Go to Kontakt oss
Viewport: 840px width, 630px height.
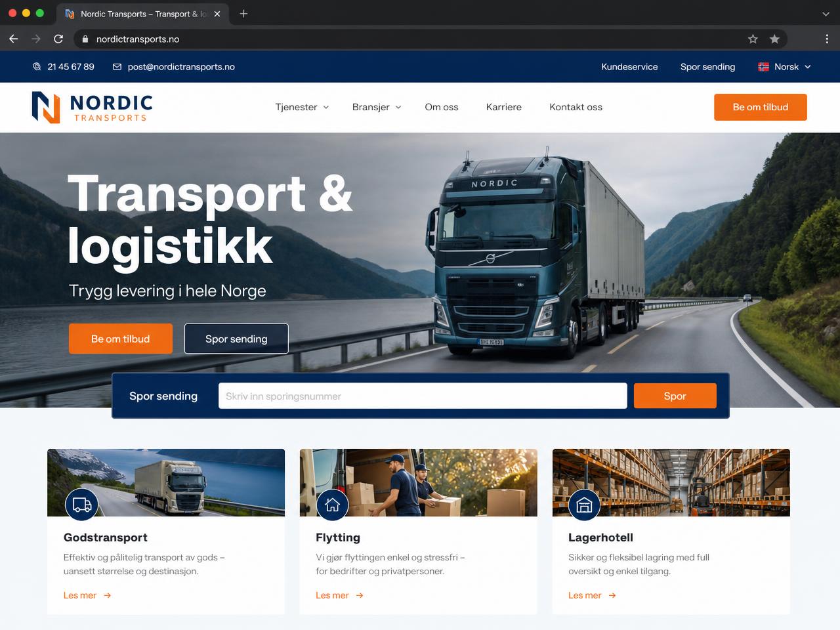click(576, 107)
